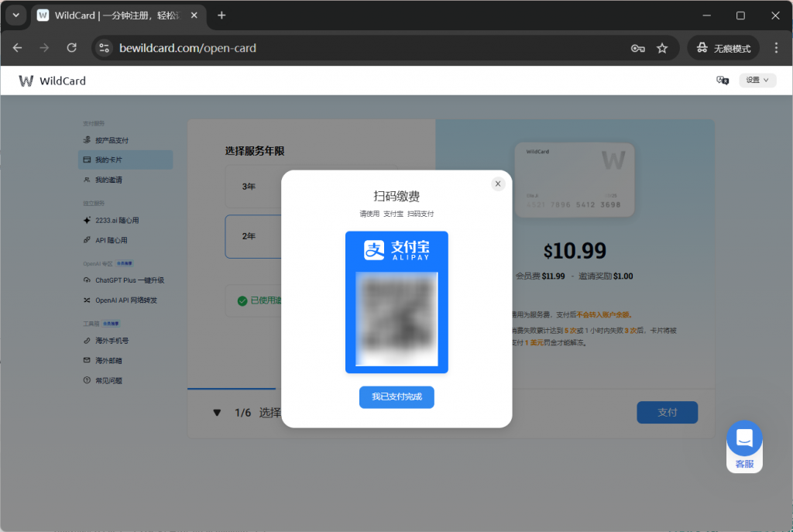
Task: Open the tab search dropdown
Action: [x=16, y=15]
